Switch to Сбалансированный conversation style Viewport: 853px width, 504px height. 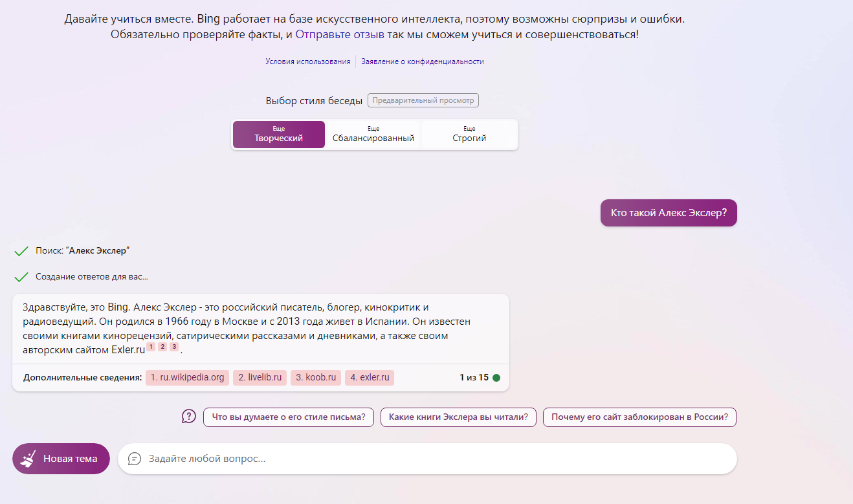tap(373, 135)
